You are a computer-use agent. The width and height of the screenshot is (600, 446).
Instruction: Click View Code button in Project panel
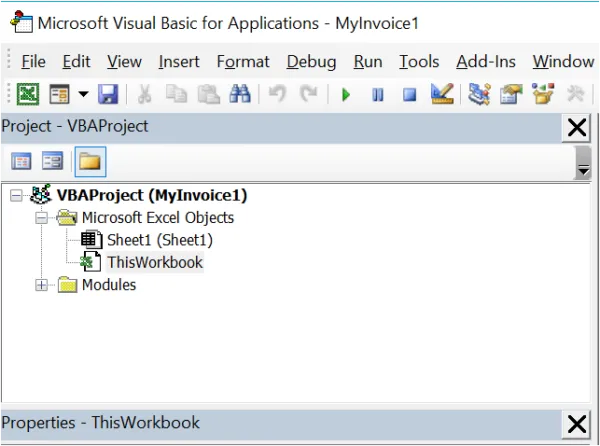tap(21, 161)
